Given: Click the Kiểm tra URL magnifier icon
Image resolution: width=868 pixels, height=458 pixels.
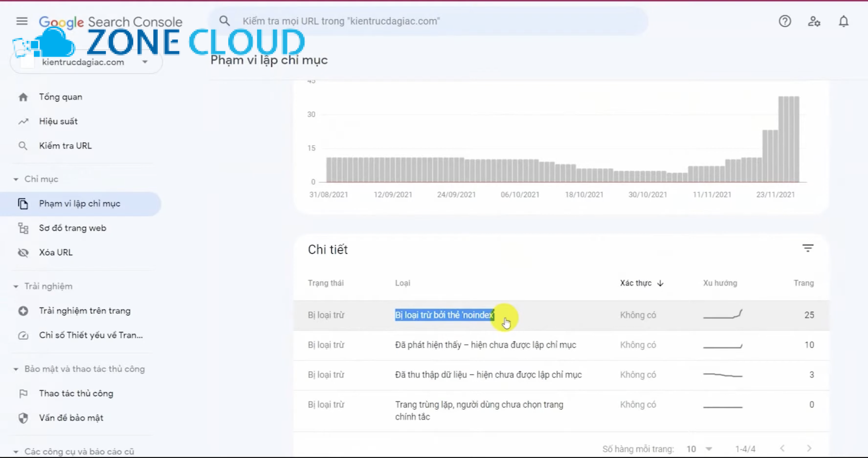Looking at the screenshot, I should 23,146.
